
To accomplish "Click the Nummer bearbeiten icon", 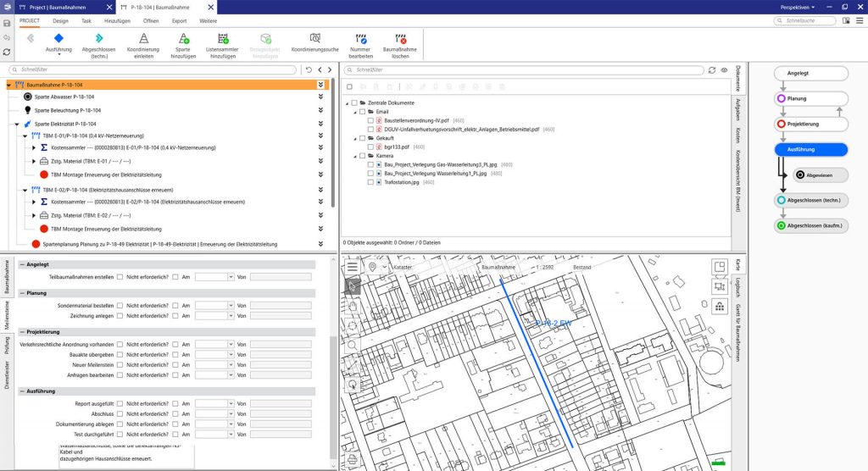I will click(x=360, y=39).
